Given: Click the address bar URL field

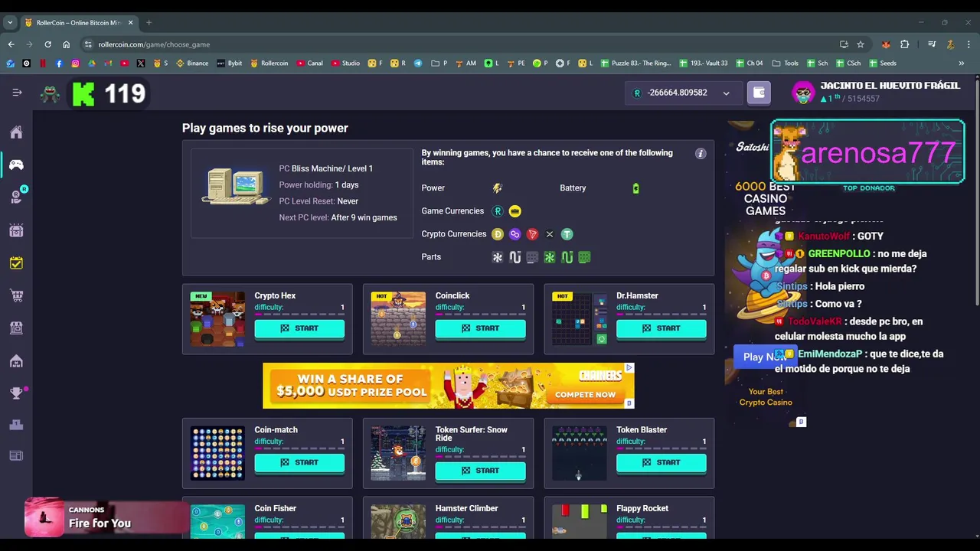Looking at the screenshot, I should 459,44.
